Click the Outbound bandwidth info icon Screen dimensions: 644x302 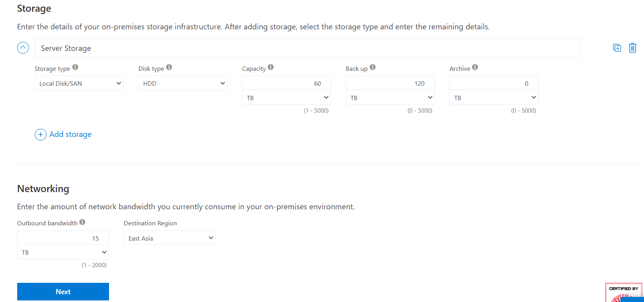click(82, 222)
